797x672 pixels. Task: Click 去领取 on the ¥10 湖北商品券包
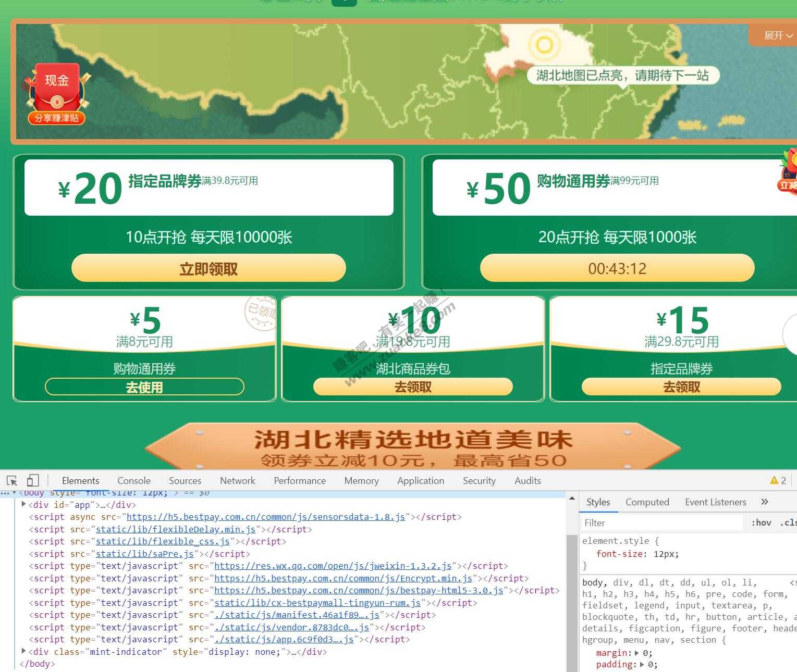[413, 387]
